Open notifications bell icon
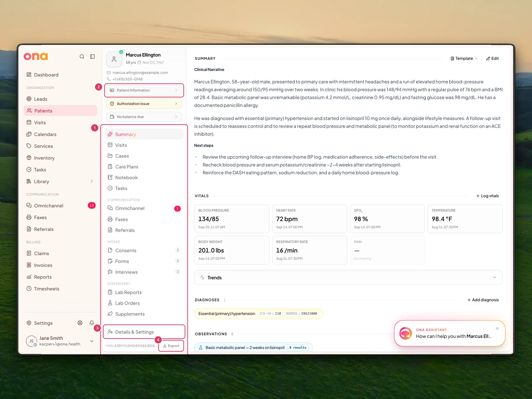This screenshot has height=399, width=532. [x=92, y=323]
